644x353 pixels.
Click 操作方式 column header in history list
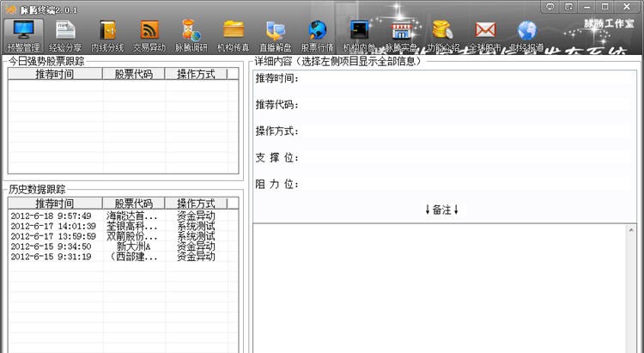[x=196, y=204]
